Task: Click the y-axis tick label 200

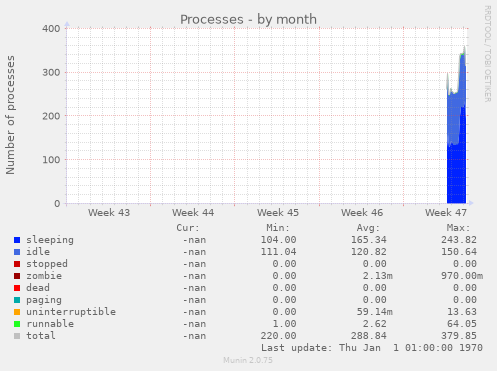Action: [51, 116]
